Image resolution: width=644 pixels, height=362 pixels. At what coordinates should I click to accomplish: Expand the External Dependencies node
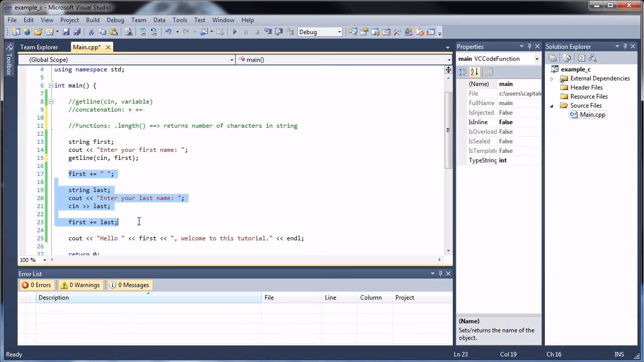[551, 78]
